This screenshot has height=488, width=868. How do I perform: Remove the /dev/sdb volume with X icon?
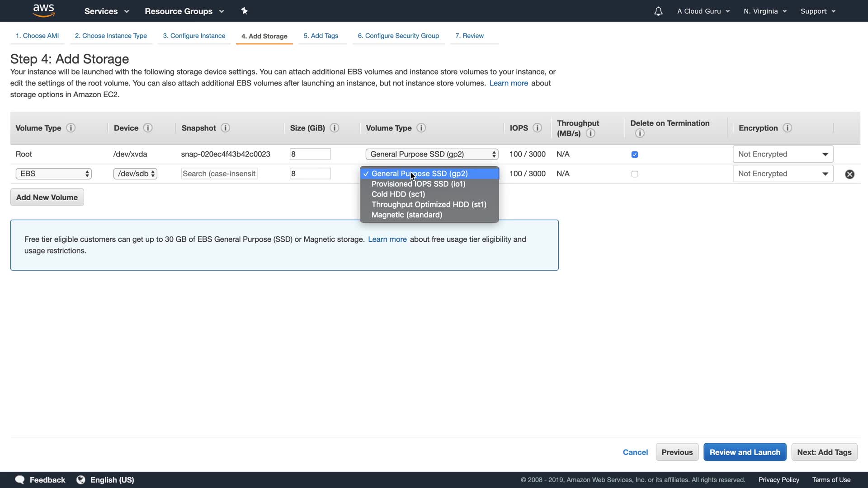849,174
